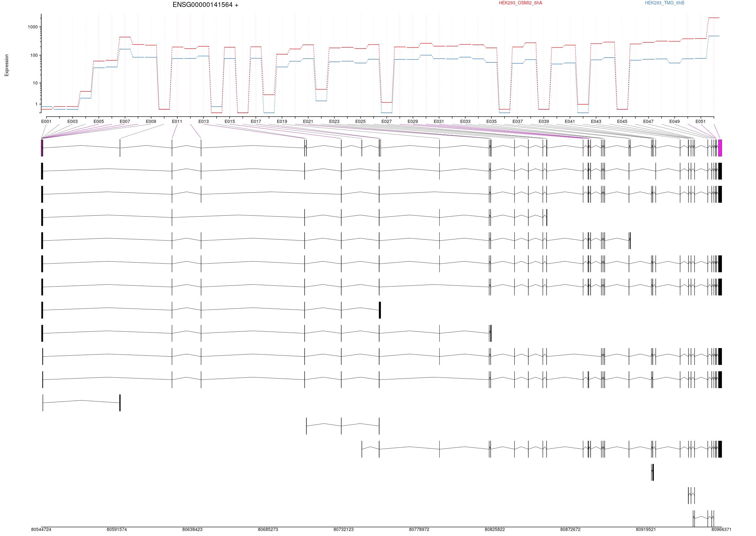
Task: Click exon bin label E033
Action: click(x=465, y=121)
